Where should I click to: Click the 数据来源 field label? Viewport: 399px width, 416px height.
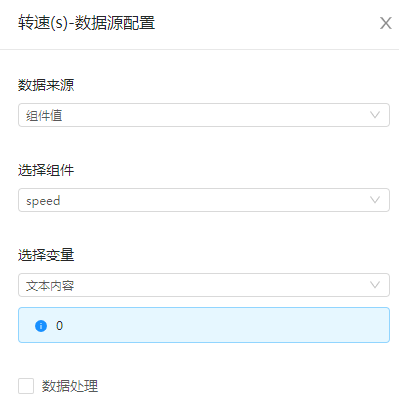point(46,85)
